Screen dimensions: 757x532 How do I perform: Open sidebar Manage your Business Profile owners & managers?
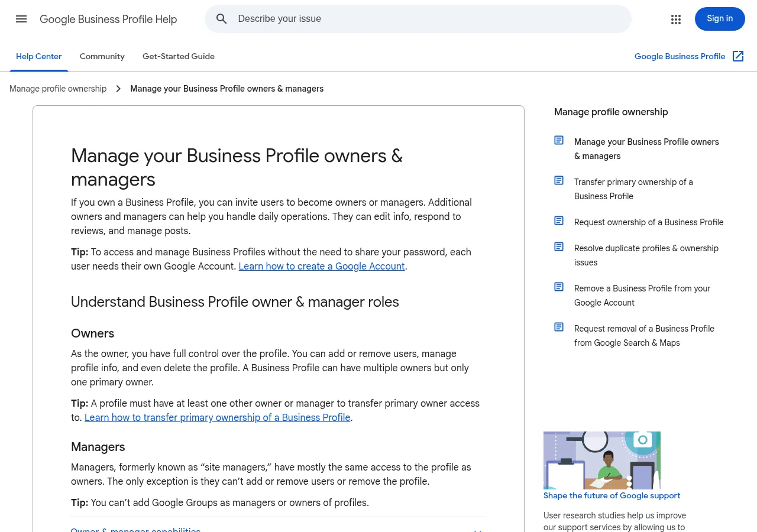(646, 149)
